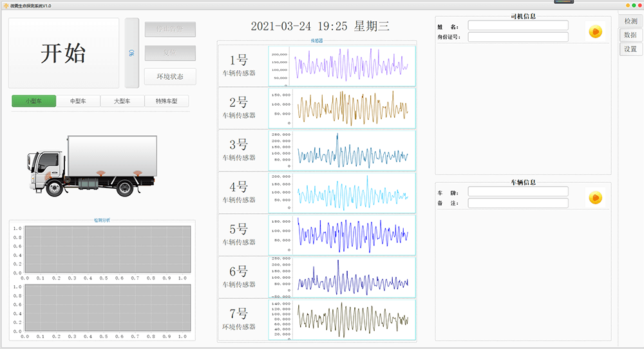644x349 pixels.
Task: Click the cyan waveform of sensor 4
Action: [x=352, y=193]
